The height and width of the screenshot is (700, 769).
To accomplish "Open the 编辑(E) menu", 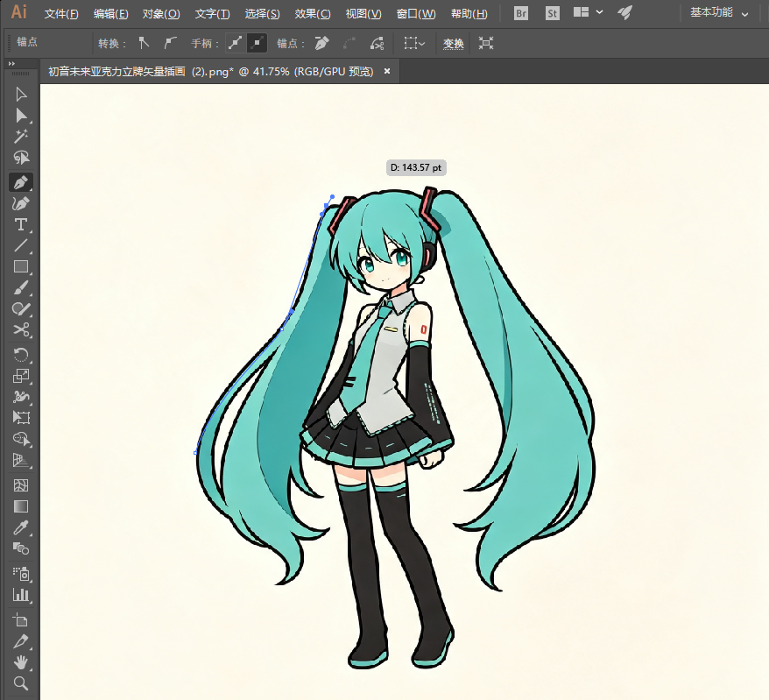I will (x=111, y=14).
